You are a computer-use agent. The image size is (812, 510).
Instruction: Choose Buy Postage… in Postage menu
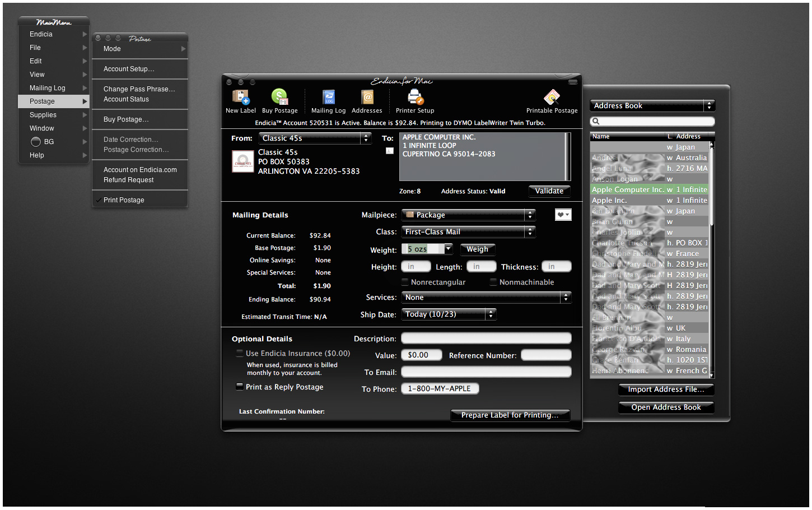click(140, 119)
